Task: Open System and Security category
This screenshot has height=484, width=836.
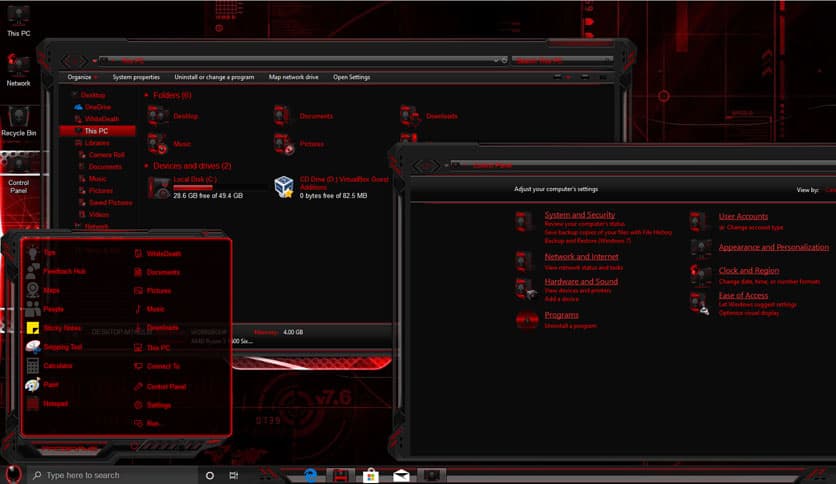Action: tap(580, 215)
